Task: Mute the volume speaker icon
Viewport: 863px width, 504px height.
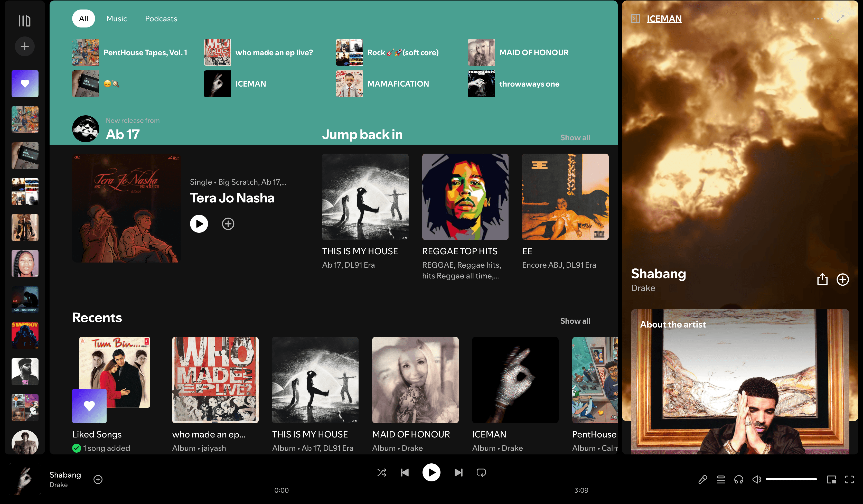Action: (x=757, y=479)
